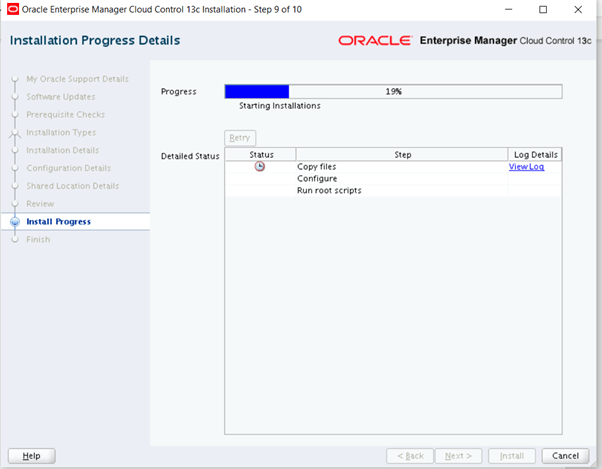The width and height of the screenshot is (602, 469).
Task: Click the Install Progress step bullet icon
Action: point(14,221)
